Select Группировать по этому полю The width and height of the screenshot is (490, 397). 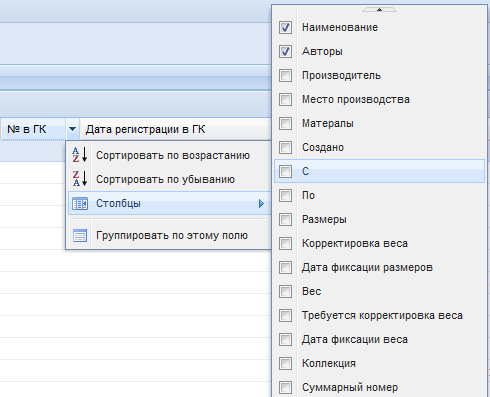[x=172, y=235]
